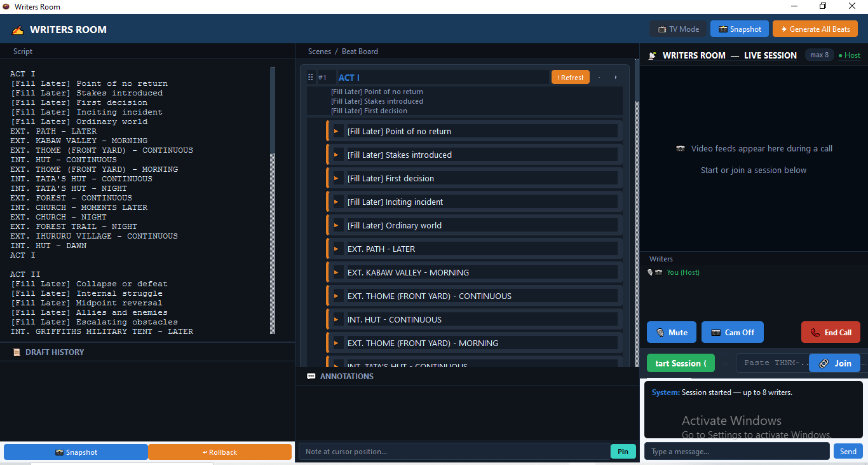Click the green Host status indicator

[x=849, y=55]
